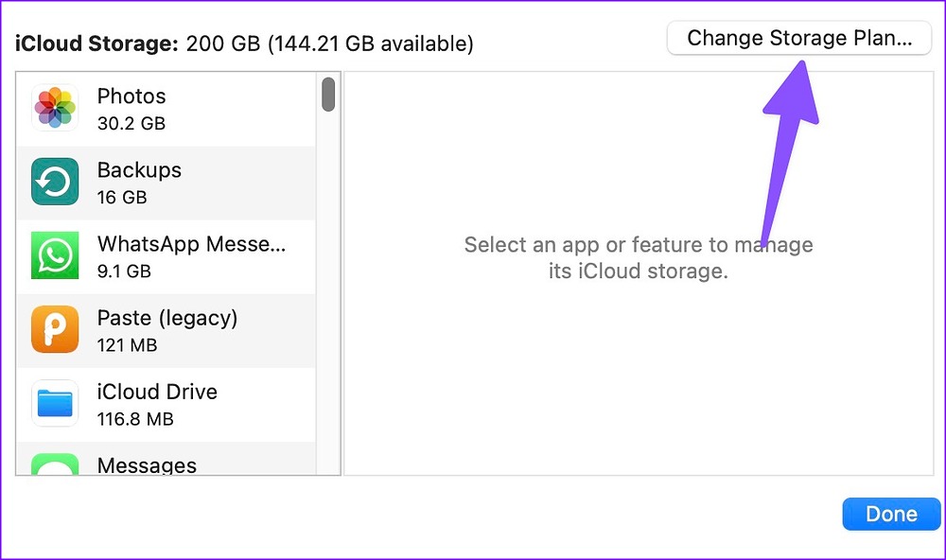Select the WhatsApp Messenger name text
This screenshot has width=946, height=560.
pyautogui.click(x=191, y=244)
